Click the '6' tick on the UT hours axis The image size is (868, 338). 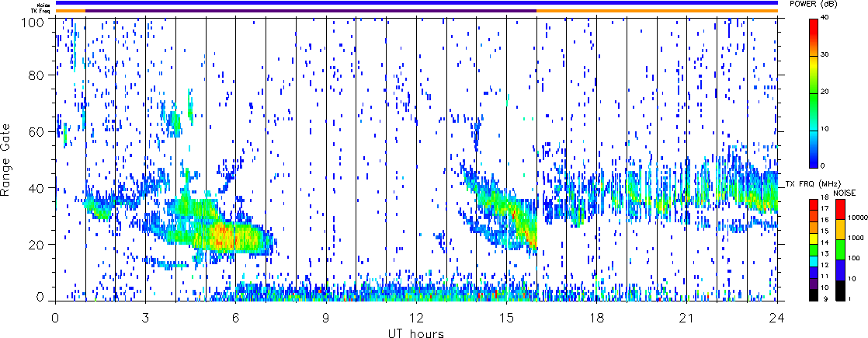(x=236, y=317)
